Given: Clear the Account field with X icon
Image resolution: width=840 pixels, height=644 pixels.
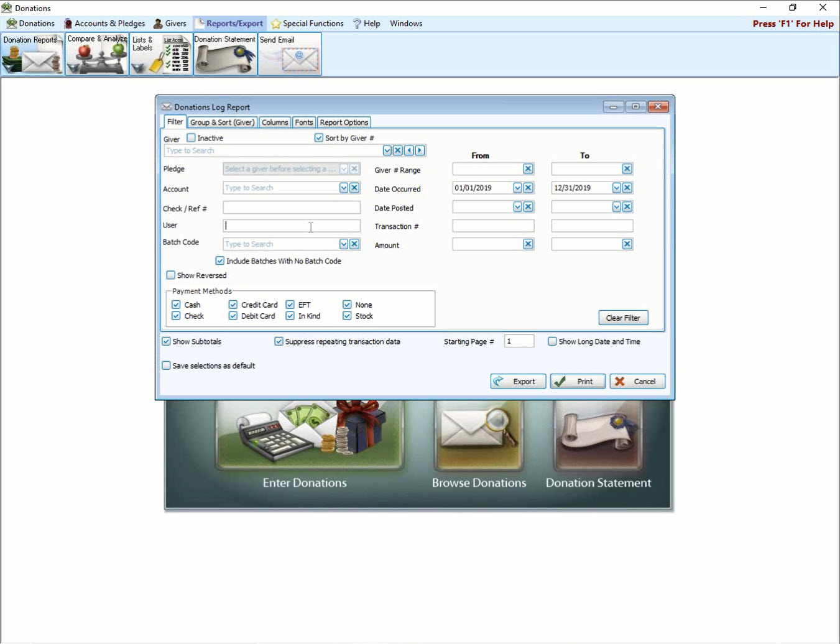Looking at the screenshot, I should (x=354, y=188).
